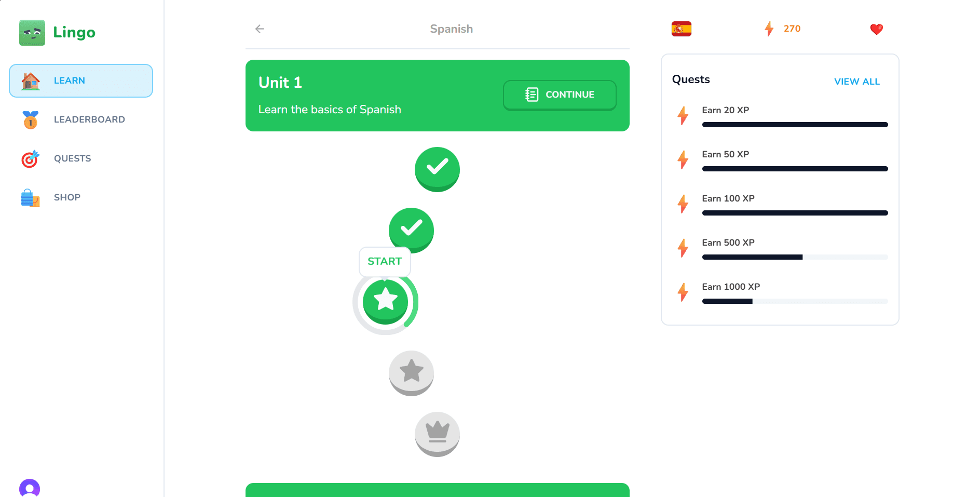Click the Spanish flag language icon

680,29
